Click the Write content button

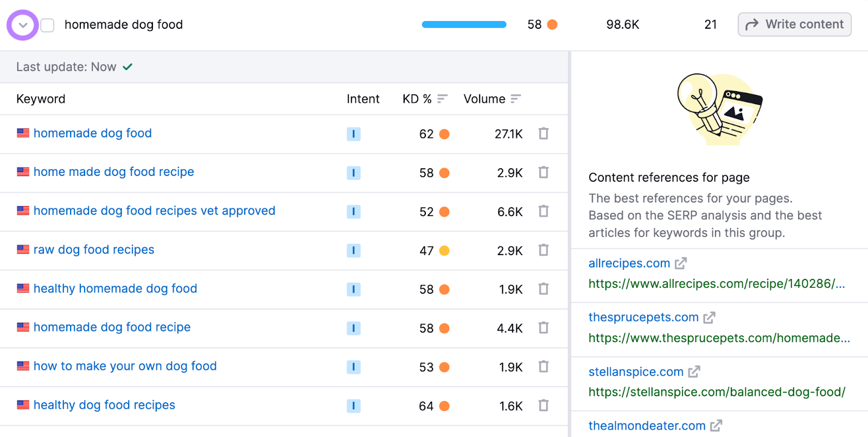pyautogui.click(x=794, y=24)
